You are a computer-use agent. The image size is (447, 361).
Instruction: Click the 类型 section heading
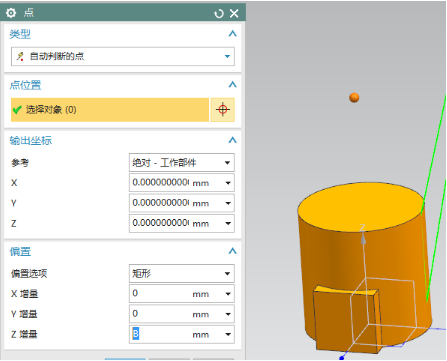(20, 34)
